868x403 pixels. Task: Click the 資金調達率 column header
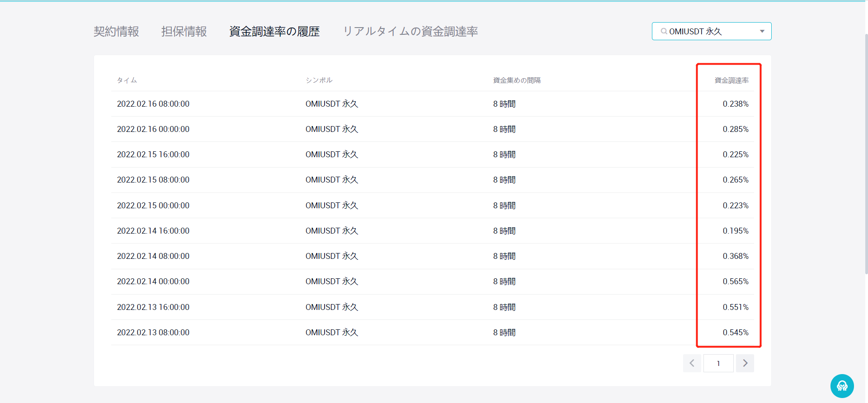point(731,80)
